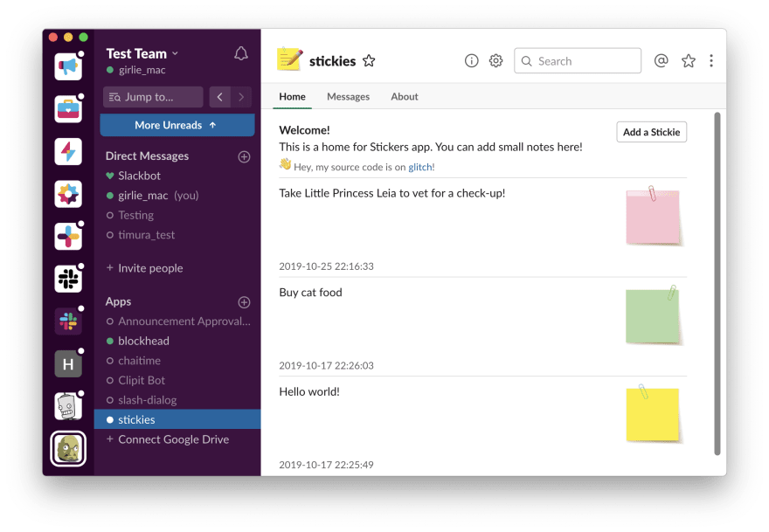Click the Apps section header
This screenshot has height=532, width=769.
[x=118, y=301]
